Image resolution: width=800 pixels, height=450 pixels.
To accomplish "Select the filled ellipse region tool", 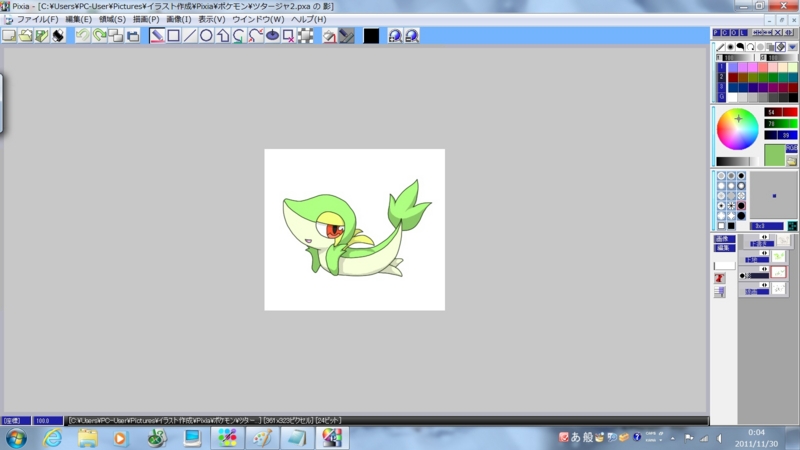I will 272,36.
